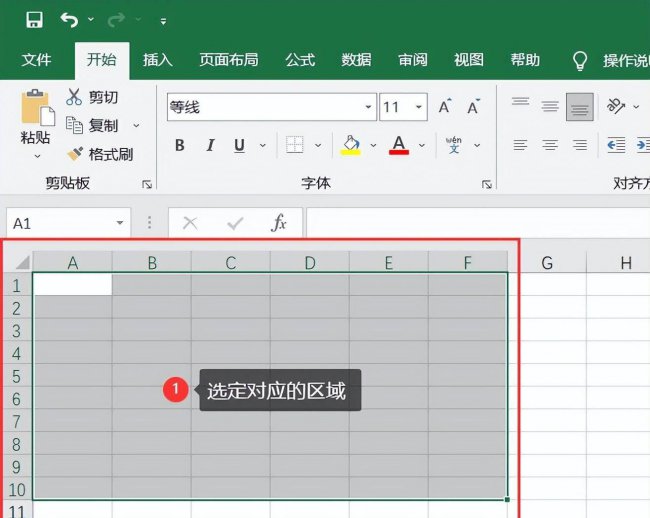The image size is (650, 518).
Task: Open the Borders options dropdown
Action: [x=318, y=145]
